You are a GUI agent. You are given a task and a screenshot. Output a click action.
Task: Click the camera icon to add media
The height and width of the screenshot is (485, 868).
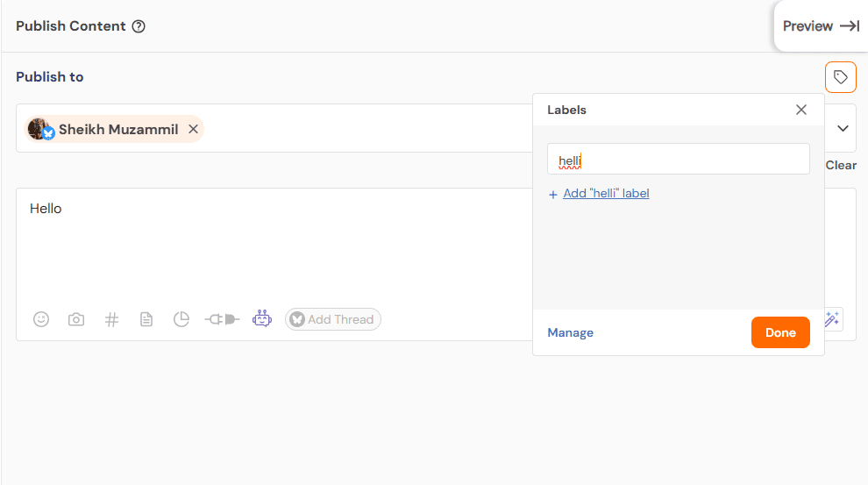tap(76, 319)
